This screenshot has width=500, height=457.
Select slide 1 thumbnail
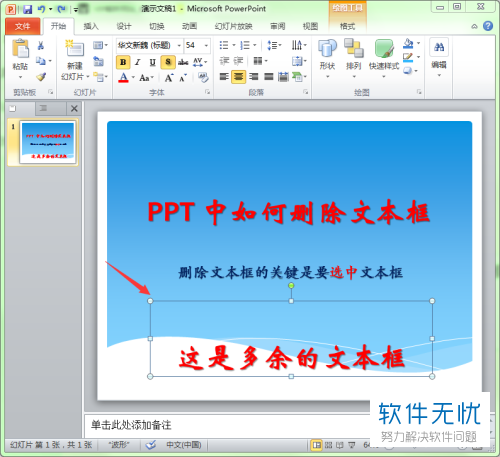[48, 142]
